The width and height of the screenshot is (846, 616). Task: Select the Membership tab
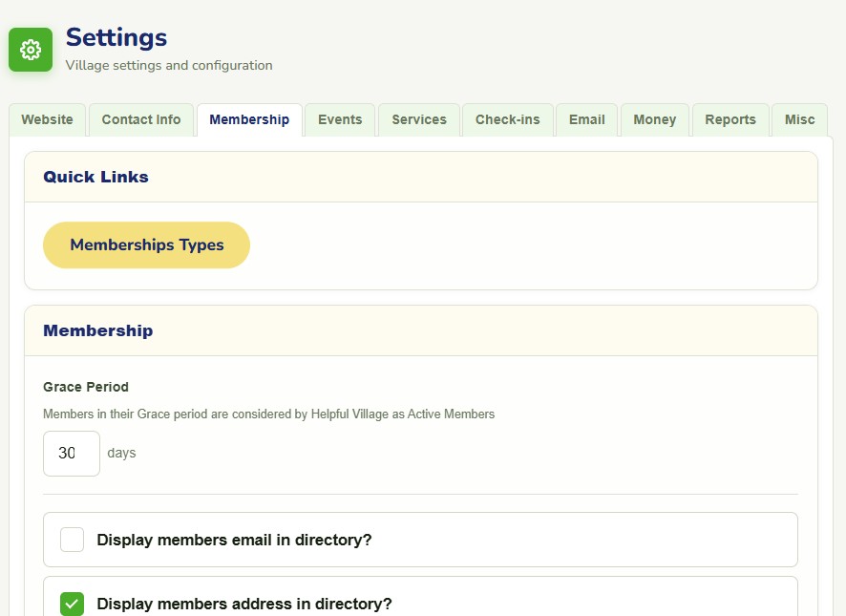(x=249, y=119)
